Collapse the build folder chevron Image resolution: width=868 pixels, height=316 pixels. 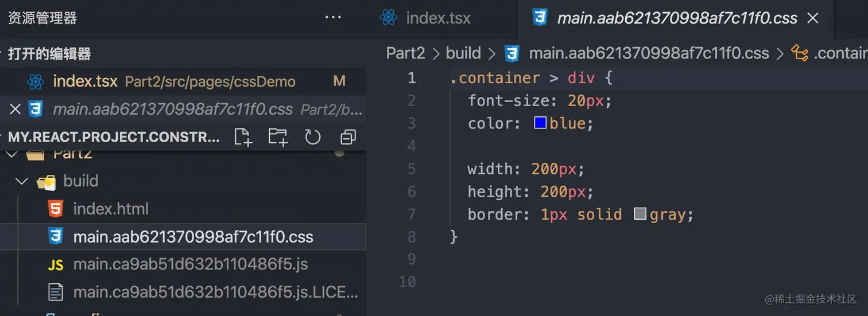22,181
